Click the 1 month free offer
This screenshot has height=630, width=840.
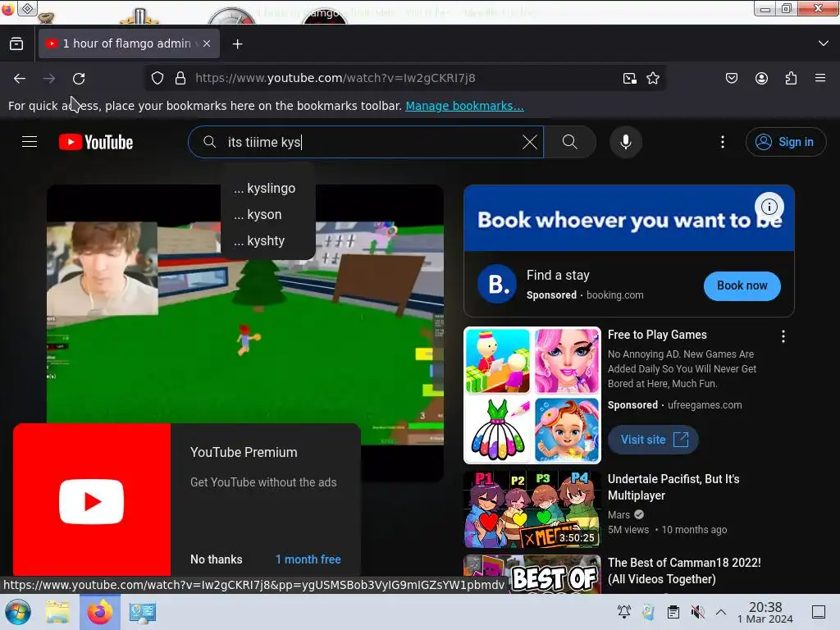coord(308,559)
